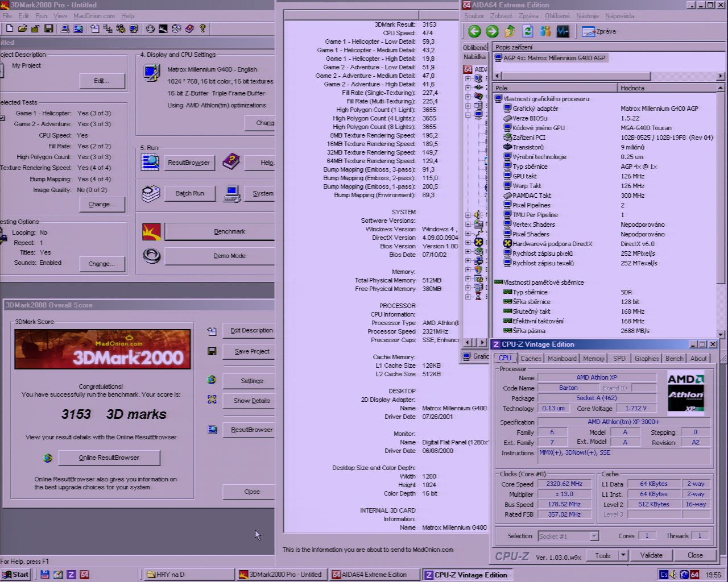Image resolution: width=728 pixels, height=582 pixels.
Task: Click the 3DMark2000 banner image
Action: pos(103,349)
